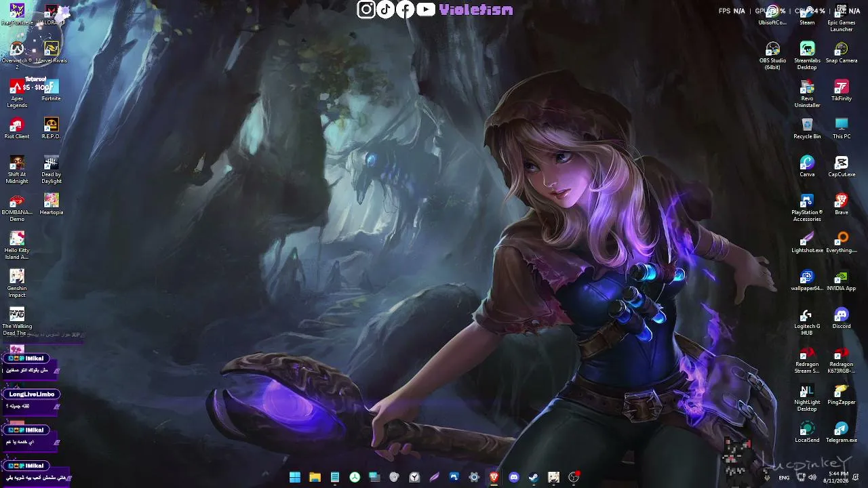Select the This PC desktop icon
This screenshot has width=868, height=488.
click(x=842, y=128)
